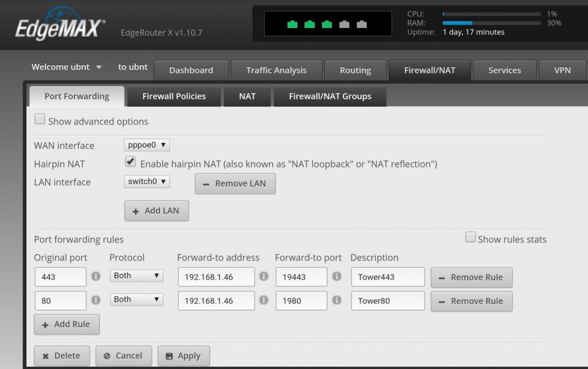Enable Show advanced options checkbox
This screenshot has height=369, width=588.
(40, 119)
